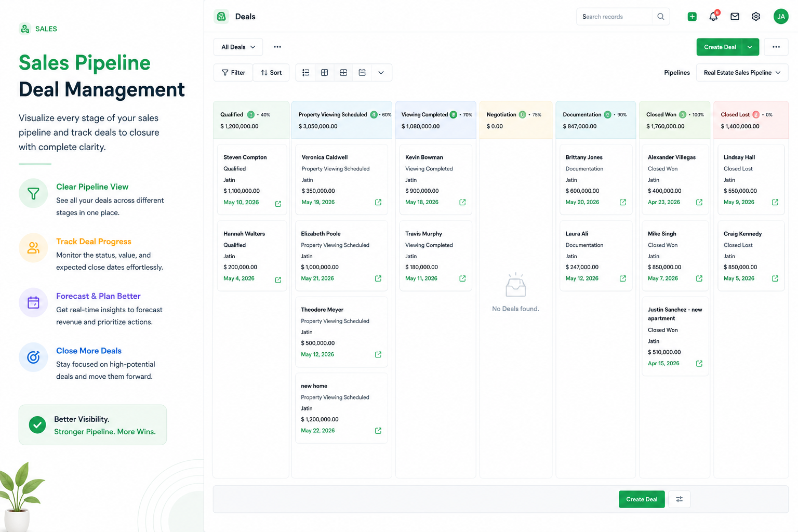Image resolution: width=798 pixels, height=532 pixels.
Task: Switch to the split grid view icon
Action: coord(343,73)
